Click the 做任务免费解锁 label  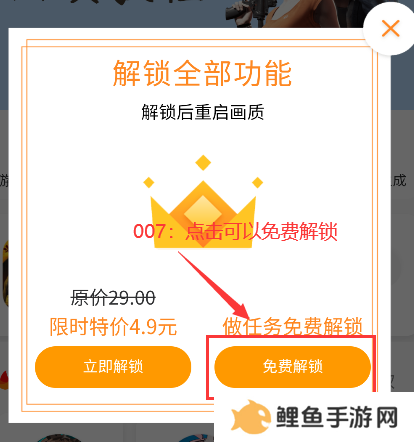[x=292, y=326]
